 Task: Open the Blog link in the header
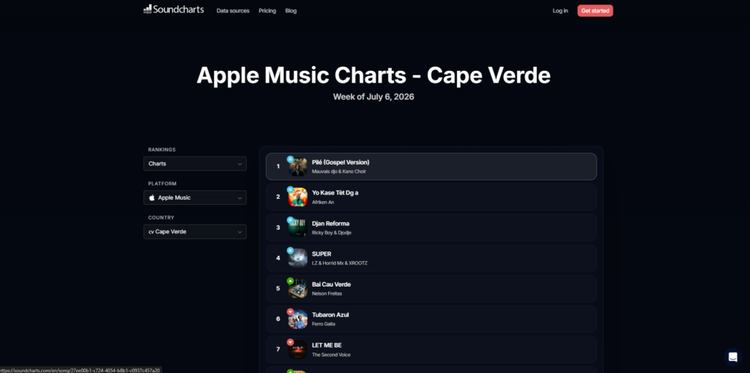(291, 11)
